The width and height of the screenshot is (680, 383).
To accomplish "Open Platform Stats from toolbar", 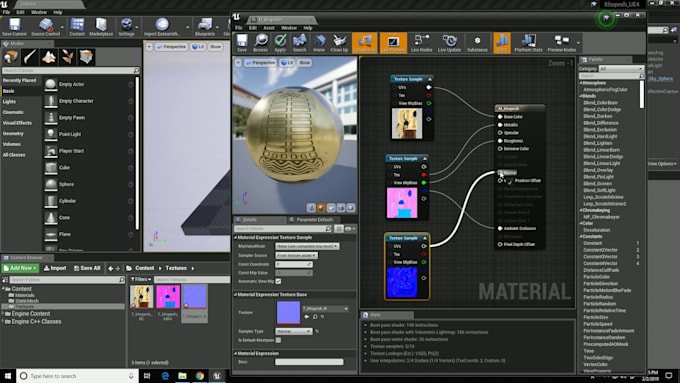I will click(x=528, y=43).
